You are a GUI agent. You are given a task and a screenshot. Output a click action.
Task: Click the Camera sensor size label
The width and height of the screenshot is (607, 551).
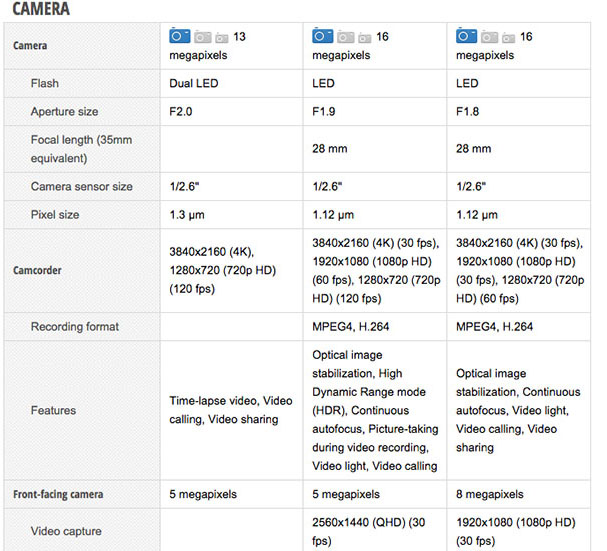[81, 187]
